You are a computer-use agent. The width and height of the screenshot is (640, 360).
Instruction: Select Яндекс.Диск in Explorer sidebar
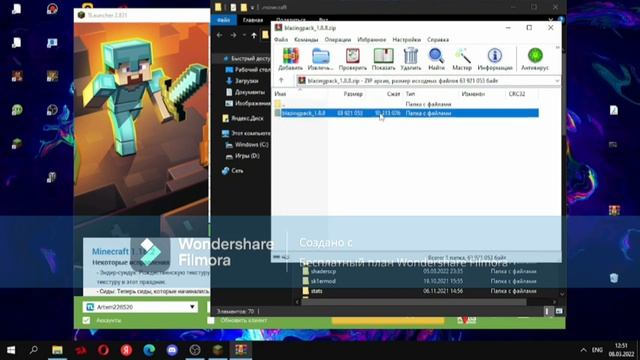[243, 118]
